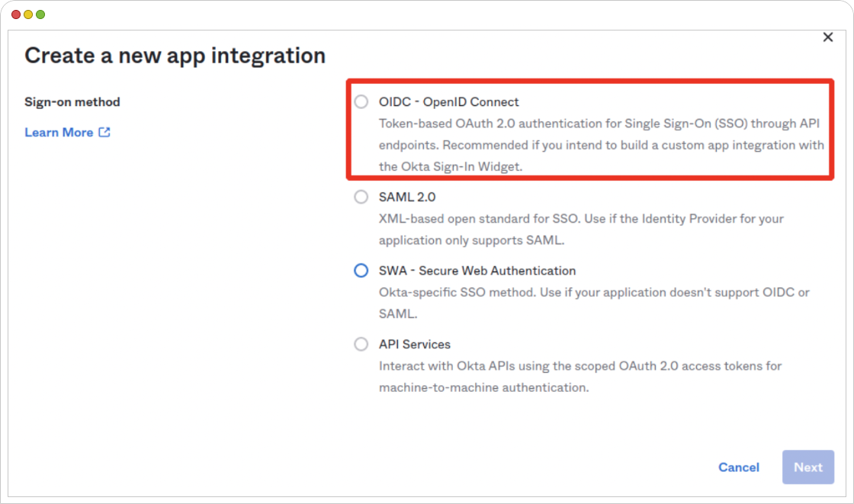This screenshot has height=504, width=854.
Task: Click the Token-based OAuth 2.0 description text
Action: tap(602, 145)
